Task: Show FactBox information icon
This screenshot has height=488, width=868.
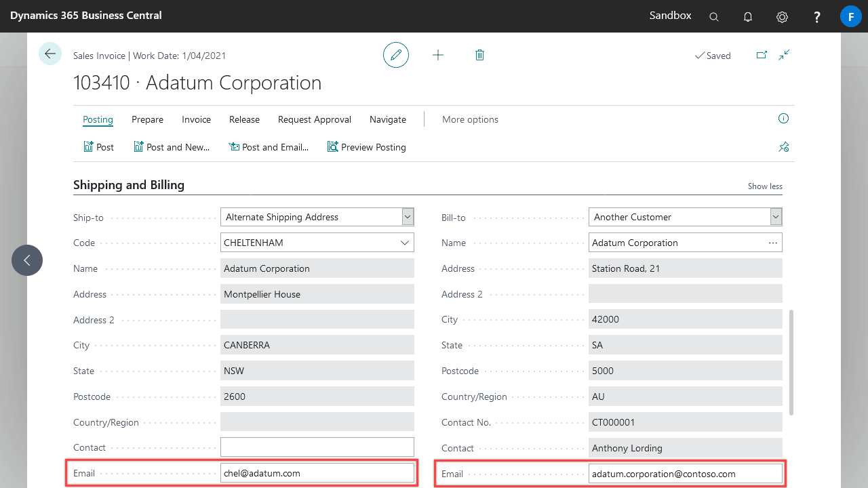Action: [x=783, y=119]
